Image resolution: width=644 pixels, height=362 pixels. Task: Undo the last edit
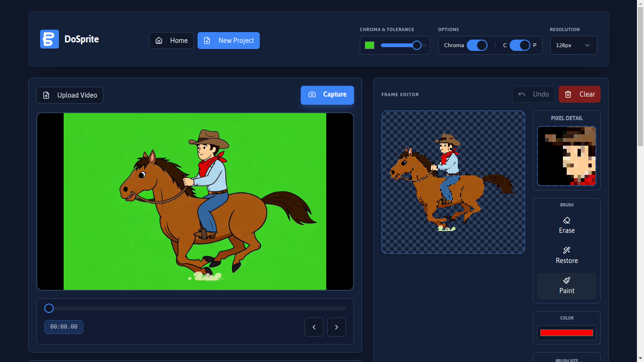tap(534, 94)
